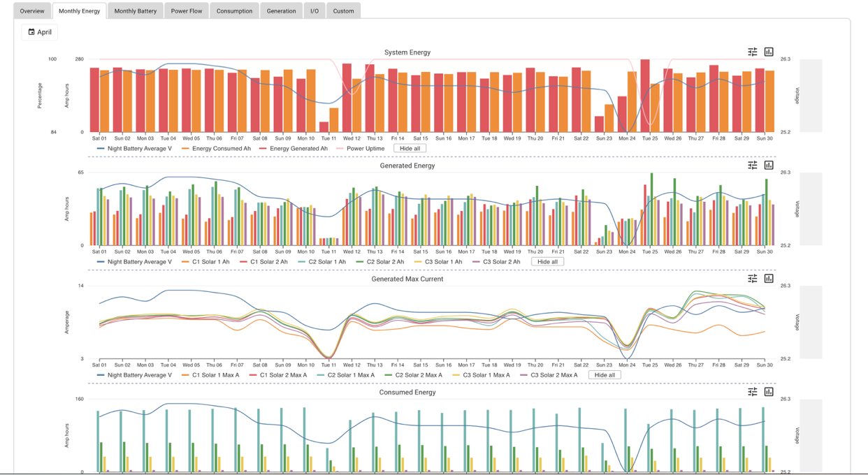The height and width of the screenshot is (475, 868).
Task: Open Generated Energy chart settings sliders icon
Action: [x=752, y=166]
